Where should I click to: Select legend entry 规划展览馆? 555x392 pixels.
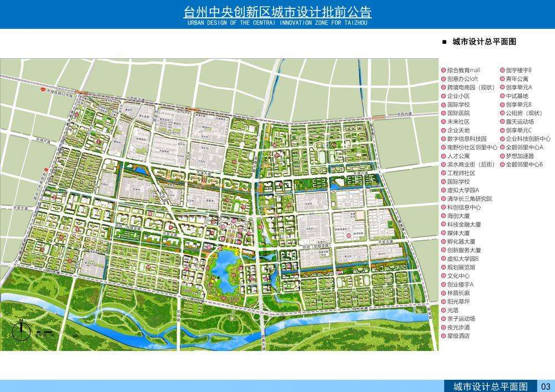(458, 268)
